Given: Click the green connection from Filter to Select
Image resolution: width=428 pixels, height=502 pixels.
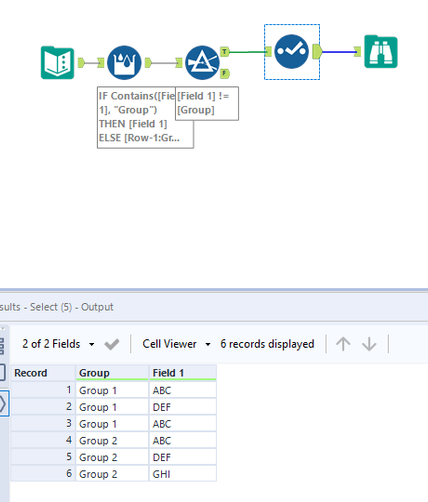Looking at the screenshot, I should 247,52.
